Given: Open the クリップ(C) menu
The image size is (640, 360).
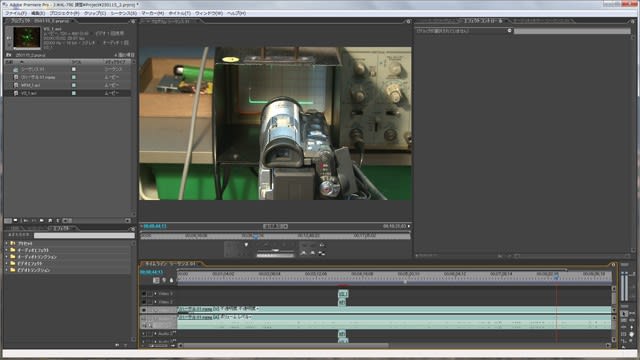Looking at the screenshot, I should click(x=95, y=13).
